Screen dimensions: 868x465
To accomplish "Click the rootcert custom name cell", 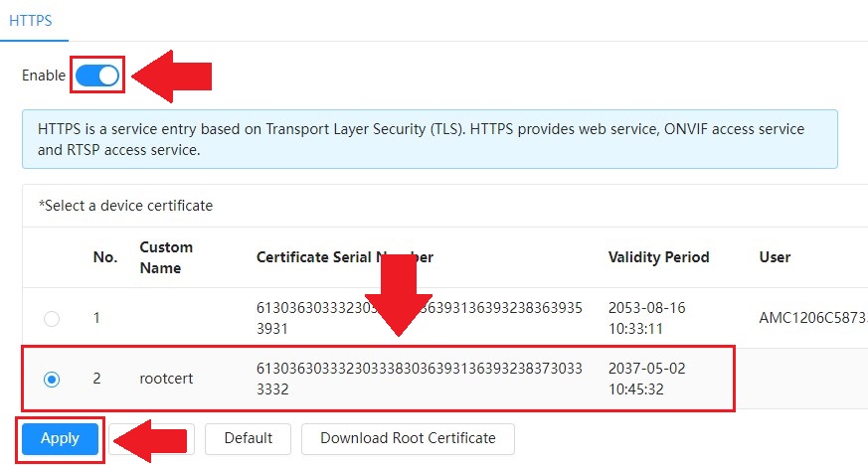I will [x=166, y=379].
